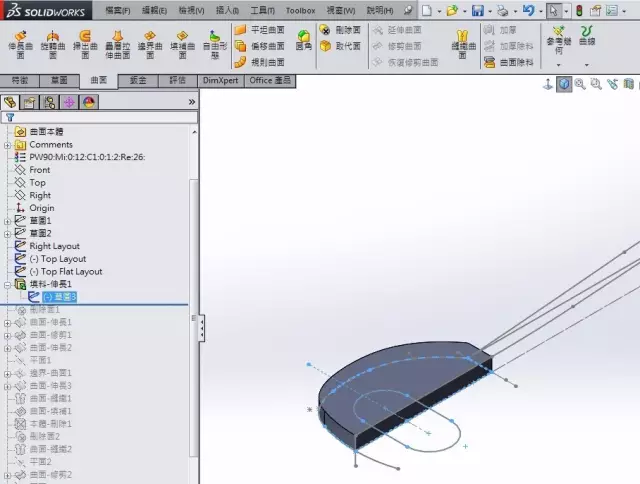Open the PropertyManager panel tab

(29, 102)
